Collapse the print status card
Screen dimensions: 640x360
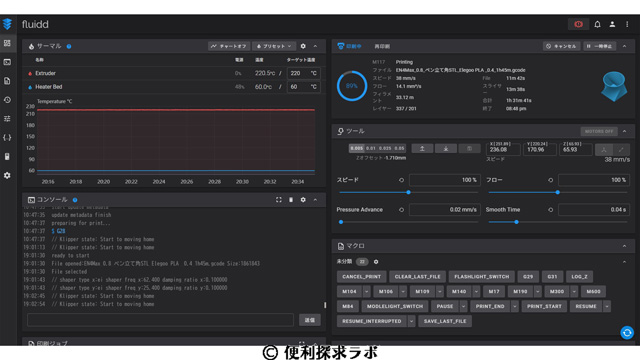tap(624, 46)
